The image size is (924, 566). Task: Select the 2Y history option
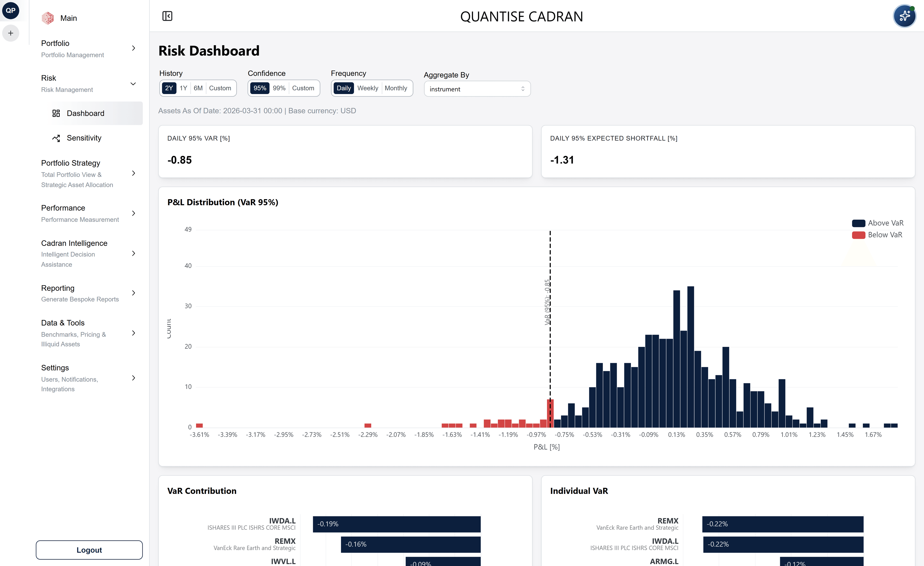point(169,88)
